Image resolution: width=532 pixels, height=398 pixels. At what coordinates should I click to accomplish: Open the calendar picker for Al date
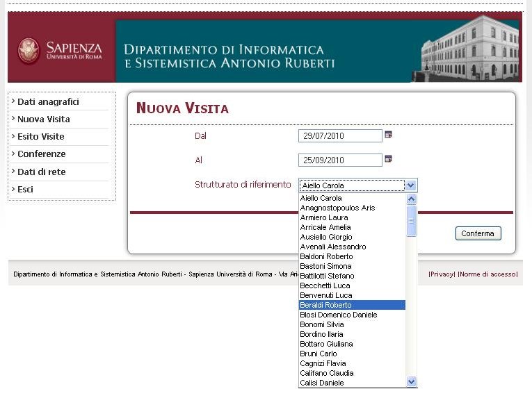[x=388, y=159]
